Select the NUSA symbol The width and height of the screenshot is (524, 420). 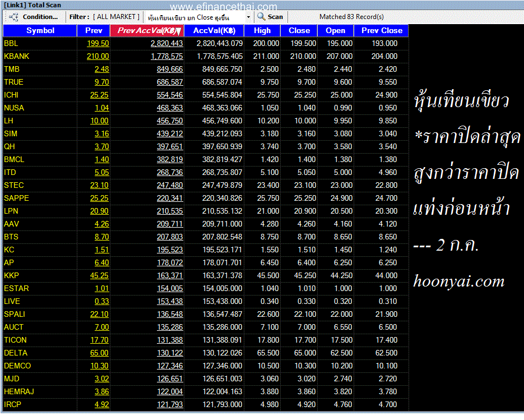click(x=14, y=108)
